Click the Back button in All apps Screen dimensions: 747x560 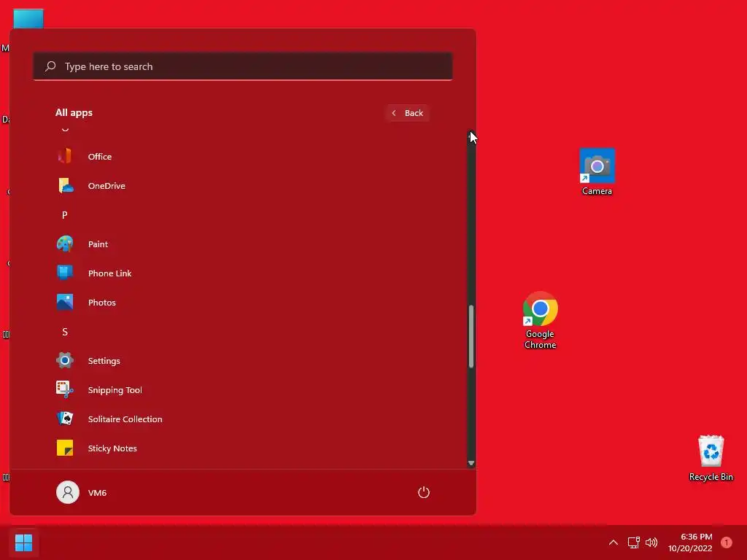(x=407, y=113)
